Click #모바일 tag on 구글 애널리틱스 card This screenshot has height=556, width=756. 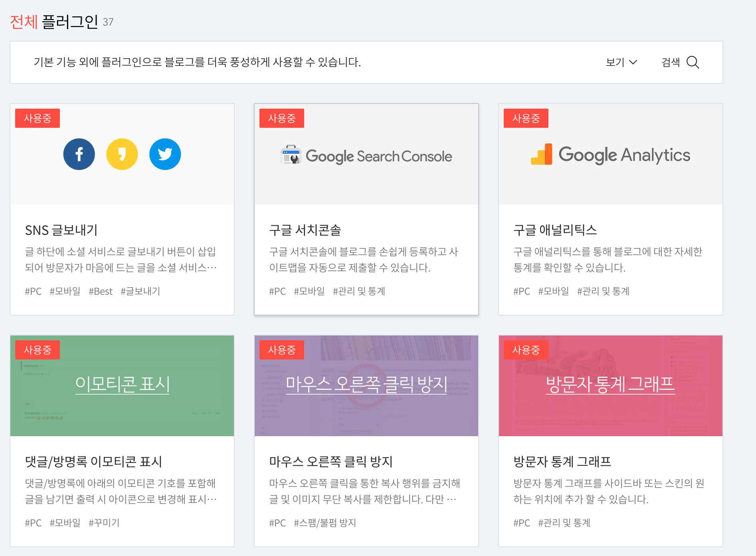554,292
